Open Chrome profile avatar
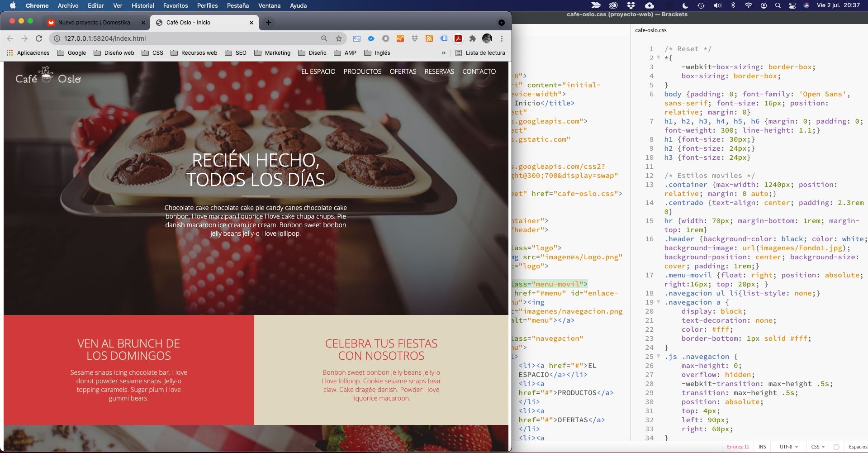This screenshot has width=868, height=453. pyautogui.click(x=487, y=38)
